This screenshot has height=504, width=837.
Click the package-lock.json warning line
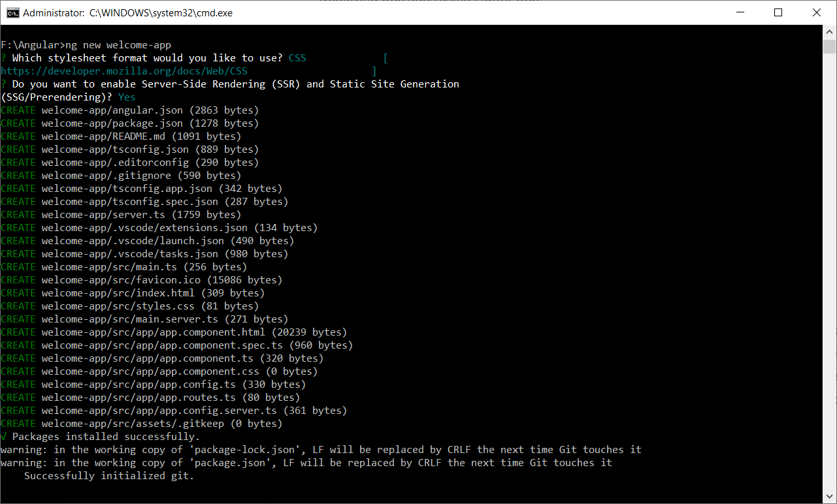pos(321,450)
